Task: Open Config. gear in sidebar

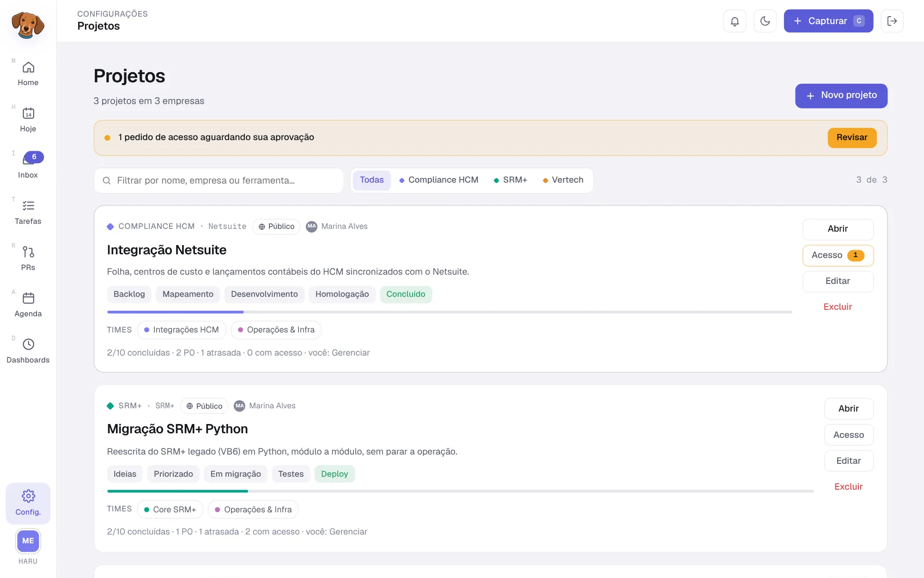Action: click(28, 503)
